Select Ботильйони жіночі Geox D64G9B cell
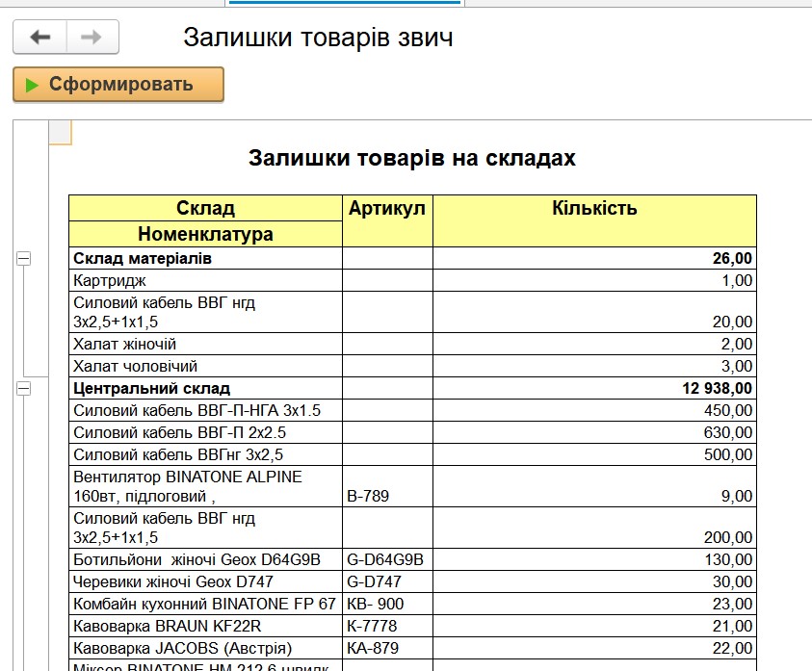 (x=205, y=559)
